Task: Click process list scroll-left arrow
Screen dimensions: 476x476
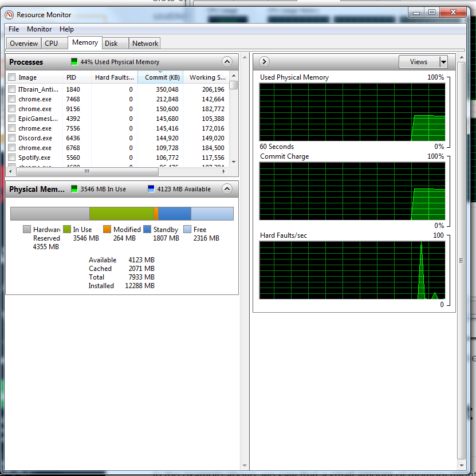Action: [11, 171]
